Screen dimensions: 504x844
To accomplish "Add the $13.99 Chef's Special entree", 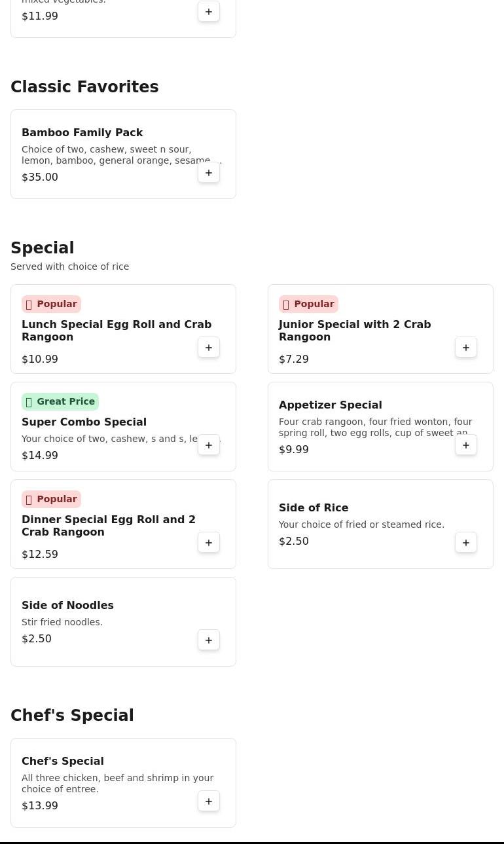I will [209, 801].
